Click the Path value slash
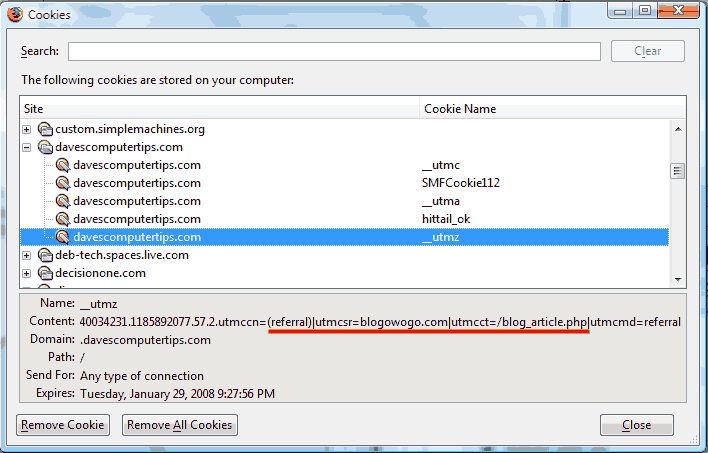This screenshot has width=708, height=453. coord(82,358)
